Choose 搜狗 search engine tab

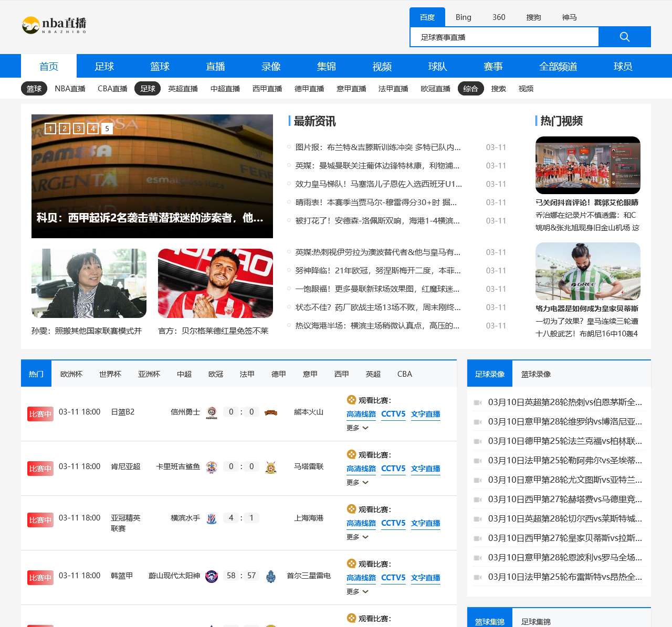[x=534, y=17]
